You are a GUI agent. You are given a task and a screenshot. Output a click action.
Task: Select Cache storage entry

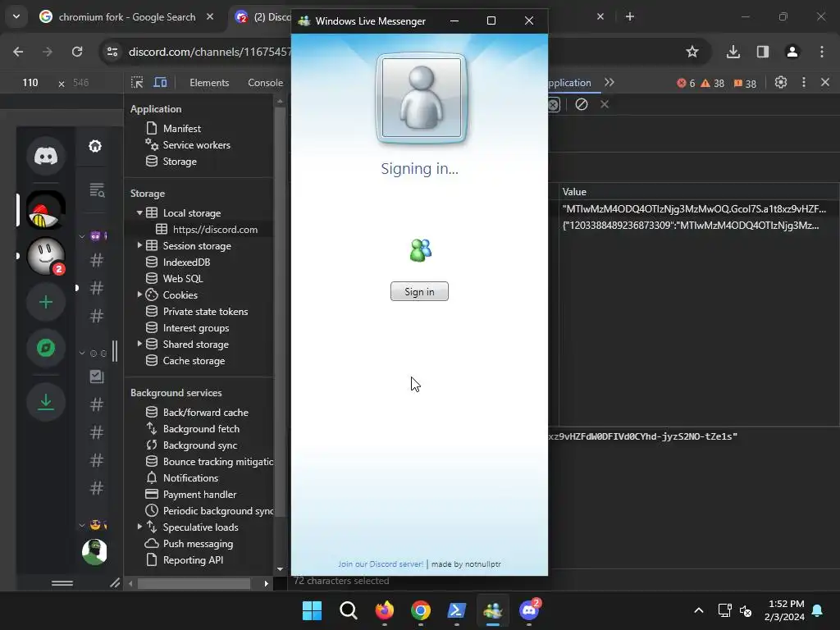[194, 361]
